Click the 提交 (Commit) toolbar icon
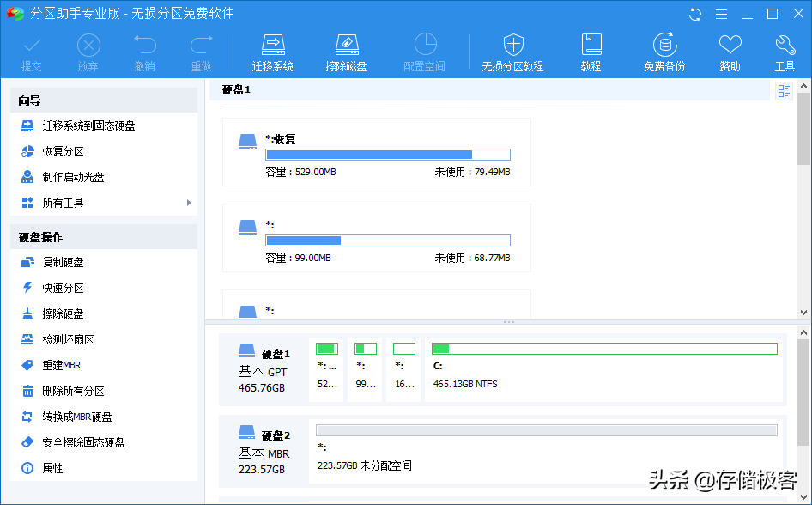Screen dimensions: 812x505 coord(31,50)
